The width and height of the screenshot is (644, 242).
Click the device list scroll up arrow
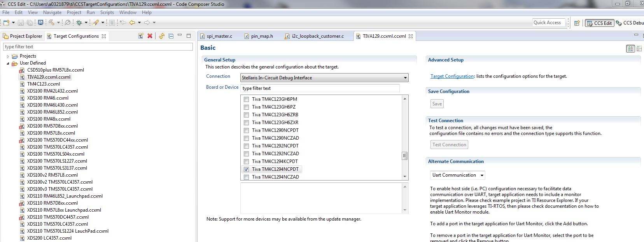pyautogui.click(x=404, y=99)
